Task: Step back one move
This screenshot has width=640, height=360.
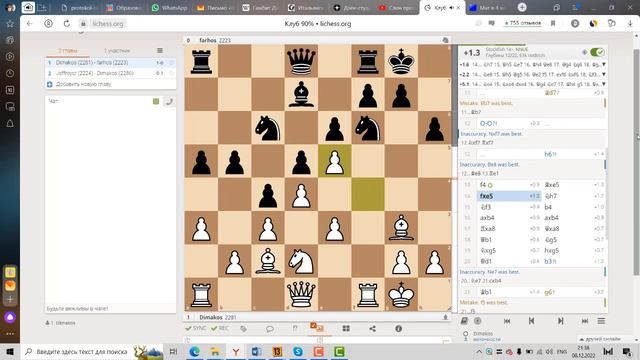Action: tap(531, 321)
